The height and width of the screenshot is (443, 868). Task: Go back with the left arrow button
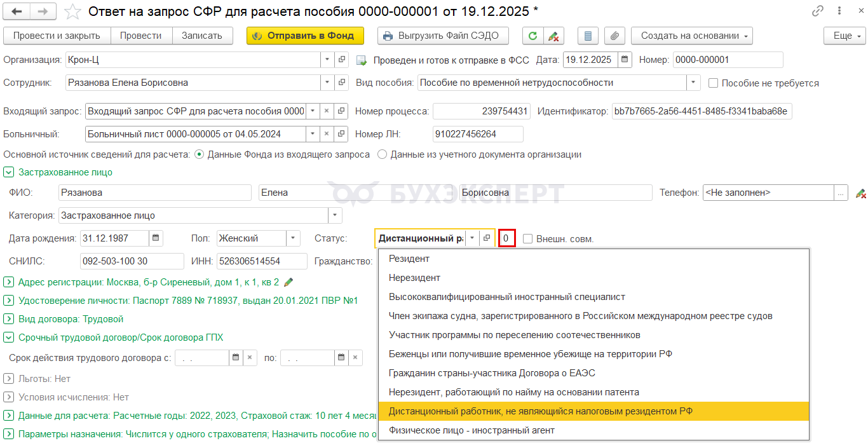point(17,11)
